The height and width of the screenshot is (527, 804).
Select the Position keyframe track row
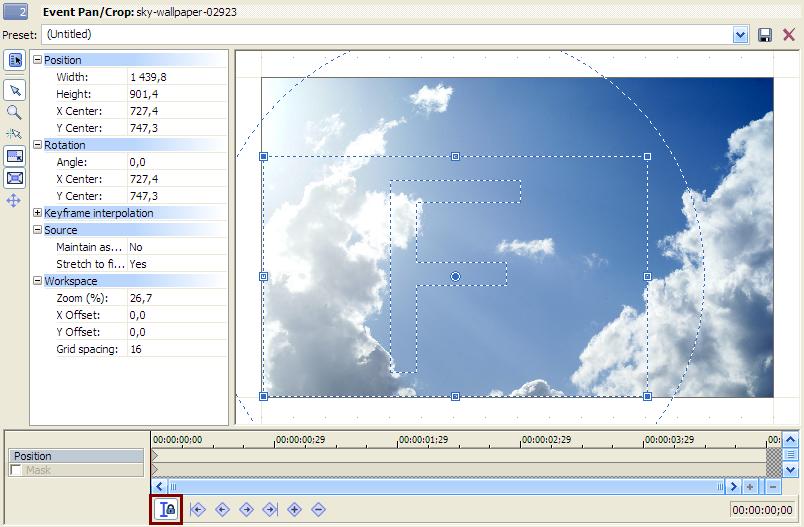(x=77, y=456)
